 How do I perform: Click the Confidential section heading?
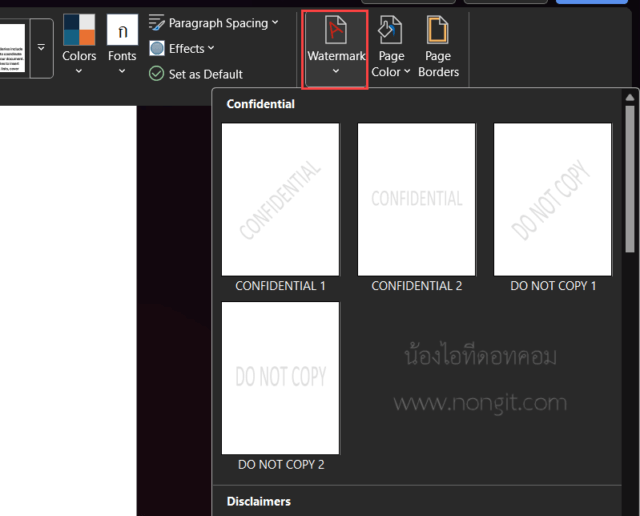260,104
